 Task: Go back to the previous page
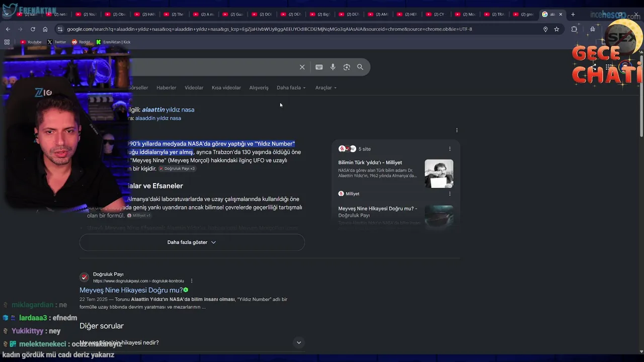tap(8, 29)
